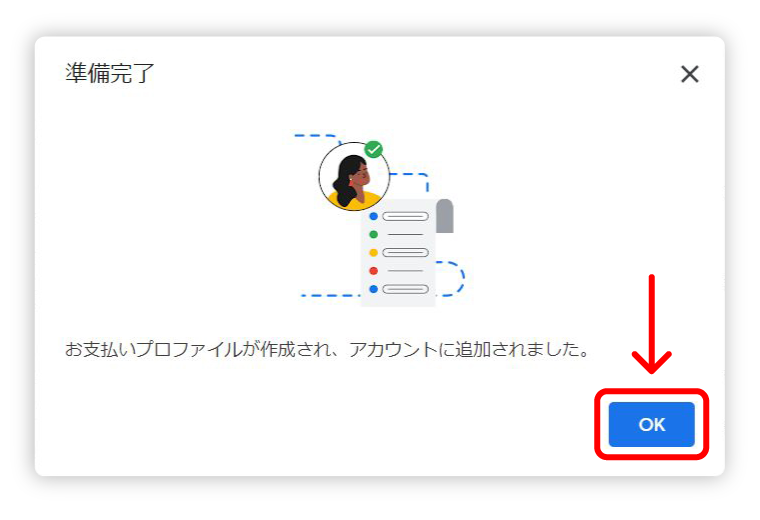This screenshot has width=760, height=520.
Task: Click the pill shape beside top blue dot
Action: point(405,216)
